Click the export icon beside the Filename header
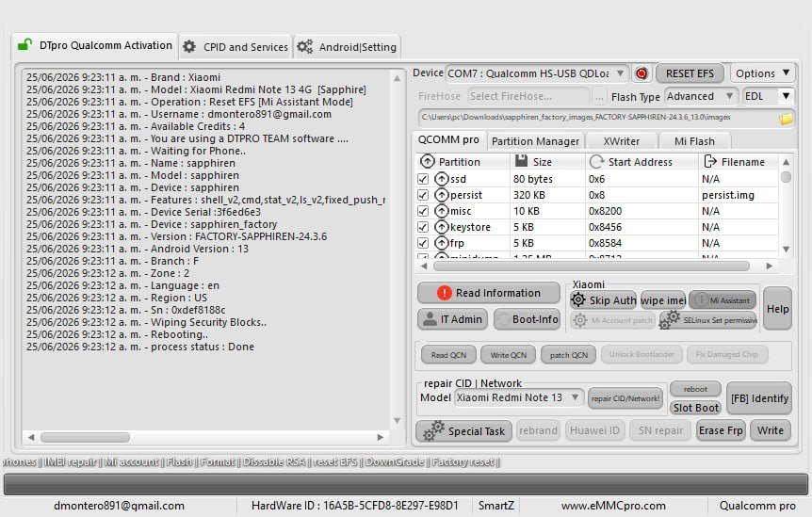Image resolution: width=812 pixels, height=517 pixels. pos(710,161)
